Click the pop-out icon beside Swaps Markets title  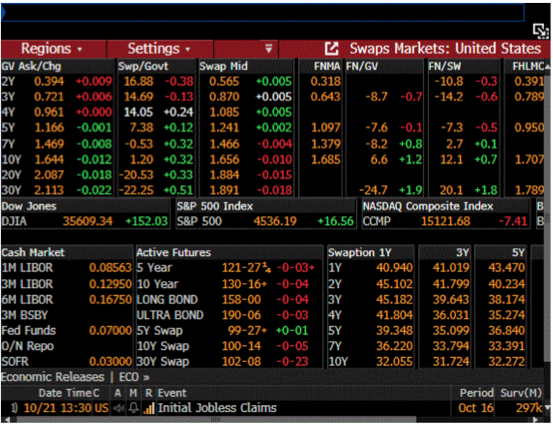tap(331, 49)
